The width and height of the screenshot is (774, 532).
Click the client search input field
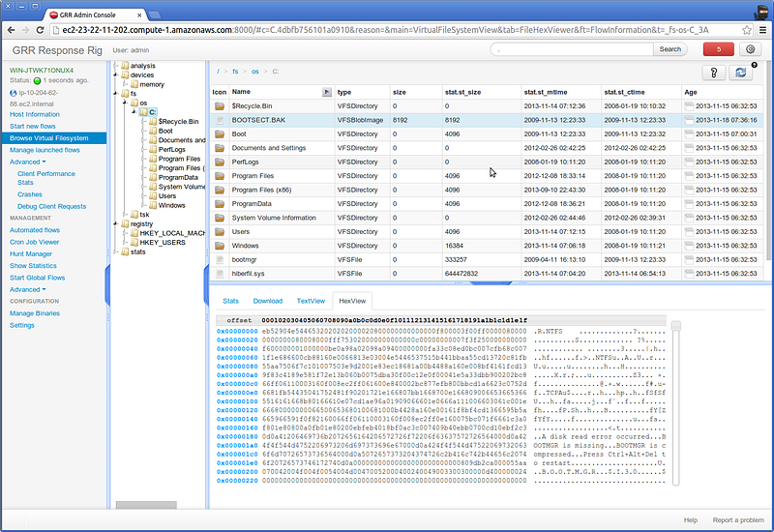[x=572, y=49]
